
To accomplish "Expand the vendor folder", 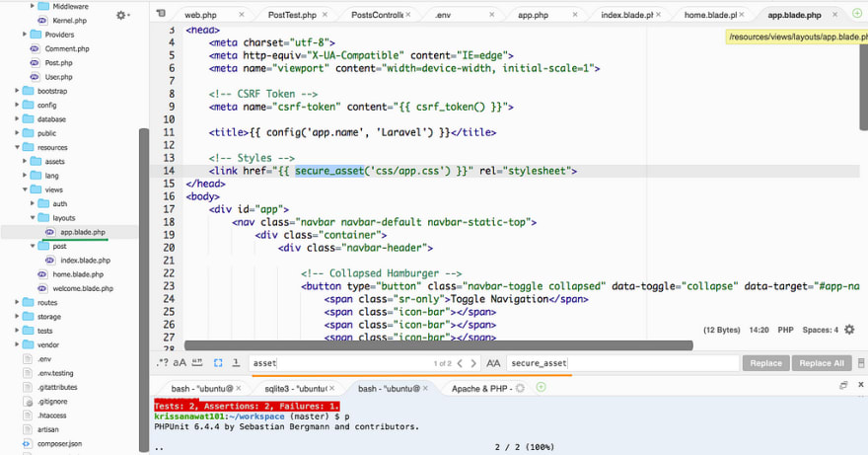I will pos(17,344).
